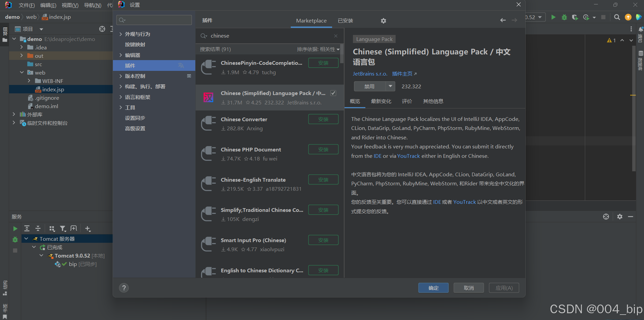644x320 pixels.
Task: Debug the Tomcat service in Services
Action: pyautogui.click(x=15, y=239)
